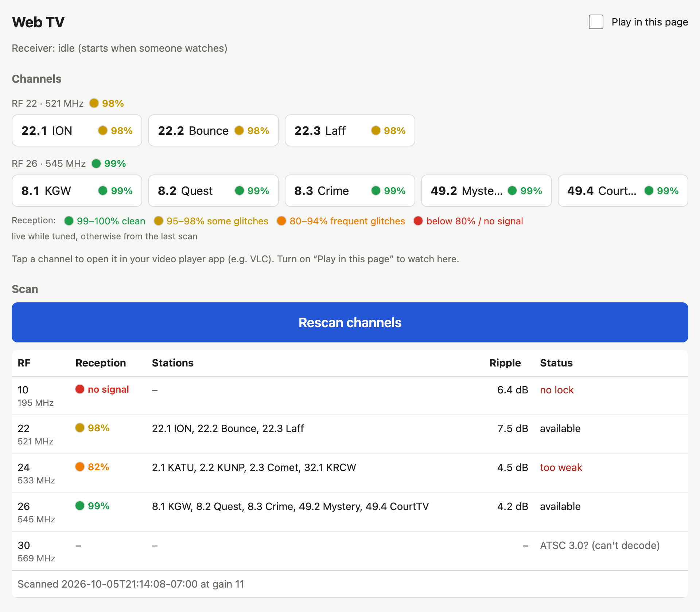Click the 'no lock' status text
The width and height of the screenshot is (700, 612).
point(557,390)
